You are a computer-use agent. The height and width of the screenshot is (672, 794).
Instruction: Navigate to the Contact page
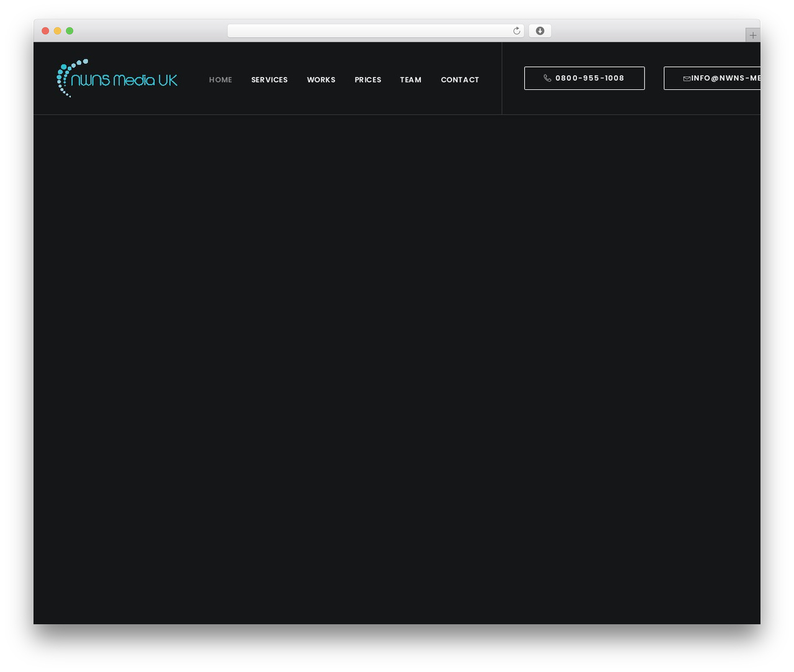(460, 80)
